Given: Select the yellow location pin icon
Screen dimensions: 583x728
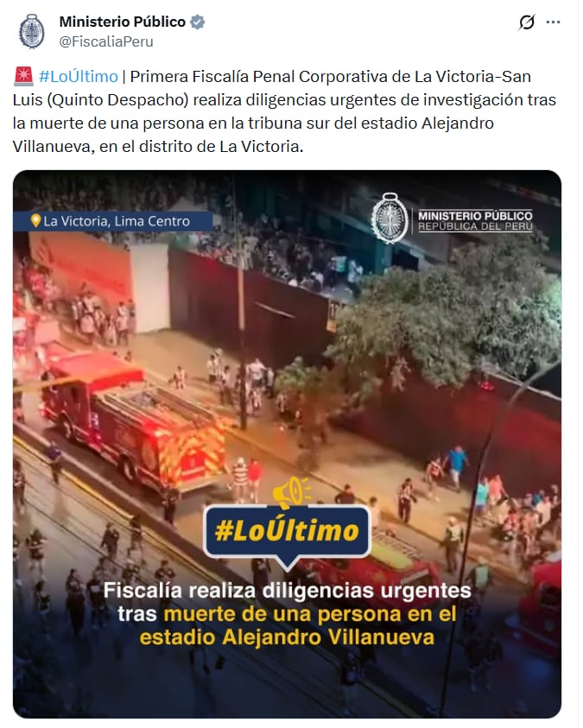Looking at the screenshot, I should 35,220.
